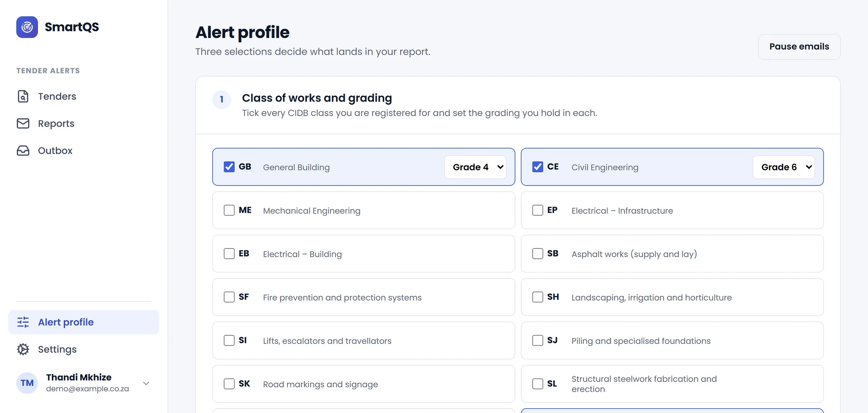Viewport: 868px width, 413px height.
Task: Go to Reports in sidebar
Action: (x=84, y=123)
